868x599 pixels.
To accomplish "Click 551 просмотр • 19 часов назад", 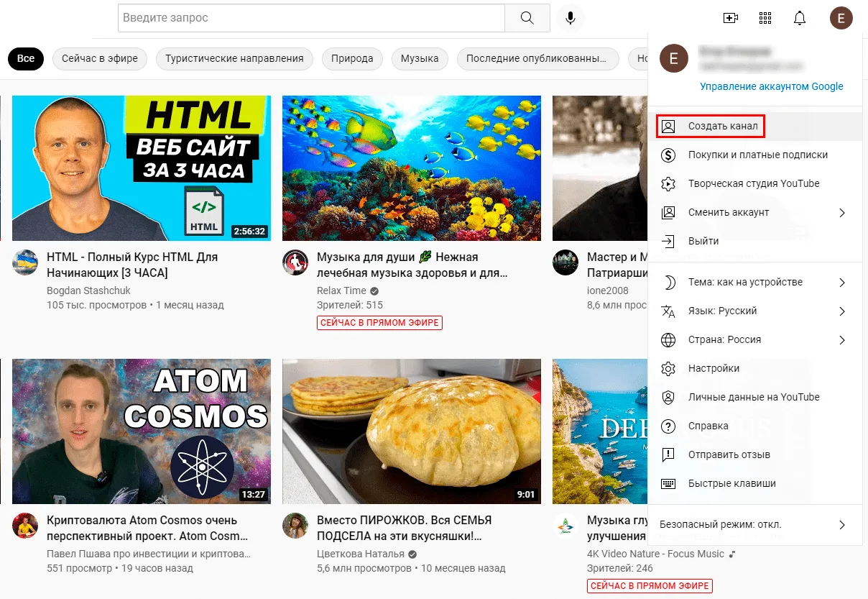I will click(x=120, y=568).
